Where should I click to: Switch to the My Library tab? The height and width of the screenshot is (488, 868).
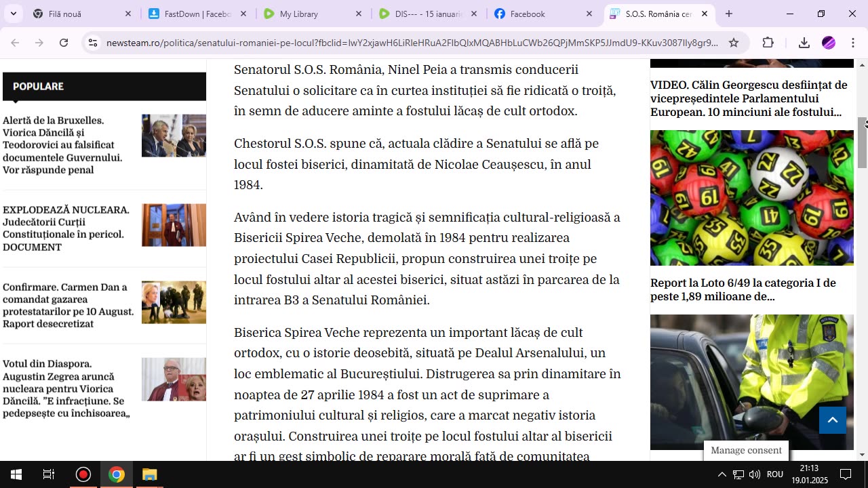point(313,14)
